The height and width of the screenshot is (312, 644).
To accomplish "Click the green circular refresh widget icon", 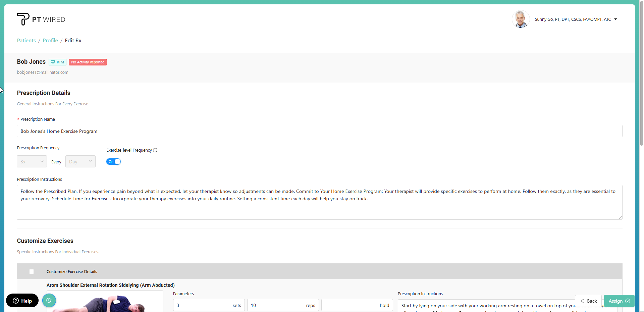I will coord(49,301).
